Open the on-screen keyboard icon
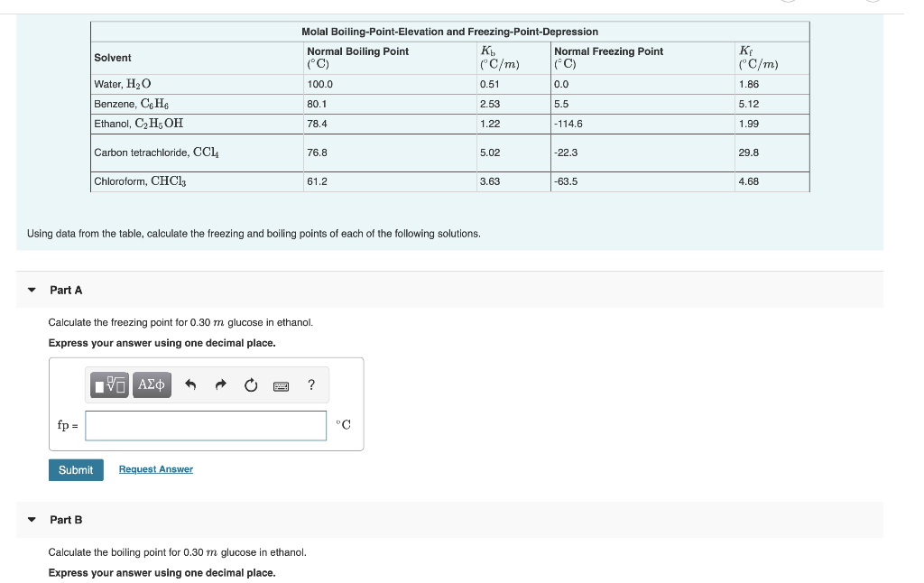Image resolution: width=924 pixels, height=583 pixels. (280, 385)
